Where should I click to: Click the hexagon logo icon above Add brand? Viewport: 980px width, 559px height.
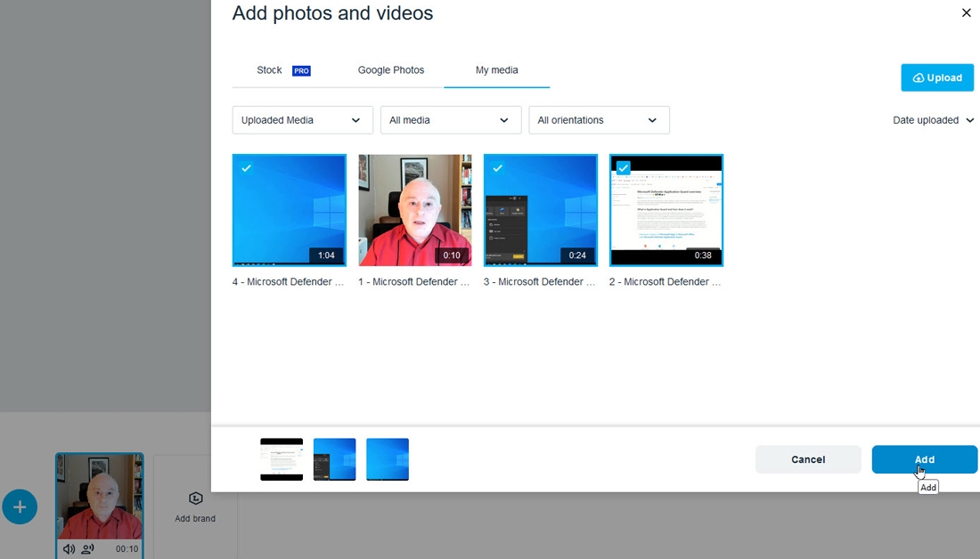tap(195, 499)
